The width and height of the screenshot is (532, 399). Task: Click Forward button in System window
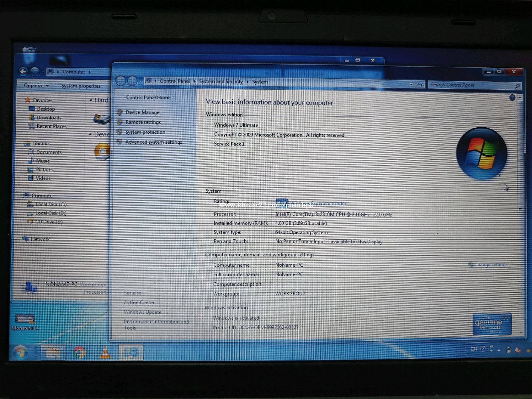click(x=132, y=81)
